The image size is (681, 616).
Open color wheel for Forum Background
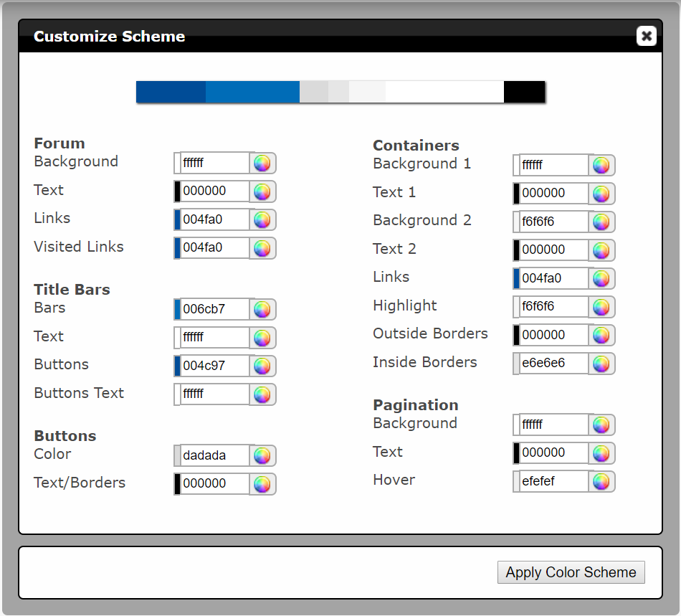[262, 164]
